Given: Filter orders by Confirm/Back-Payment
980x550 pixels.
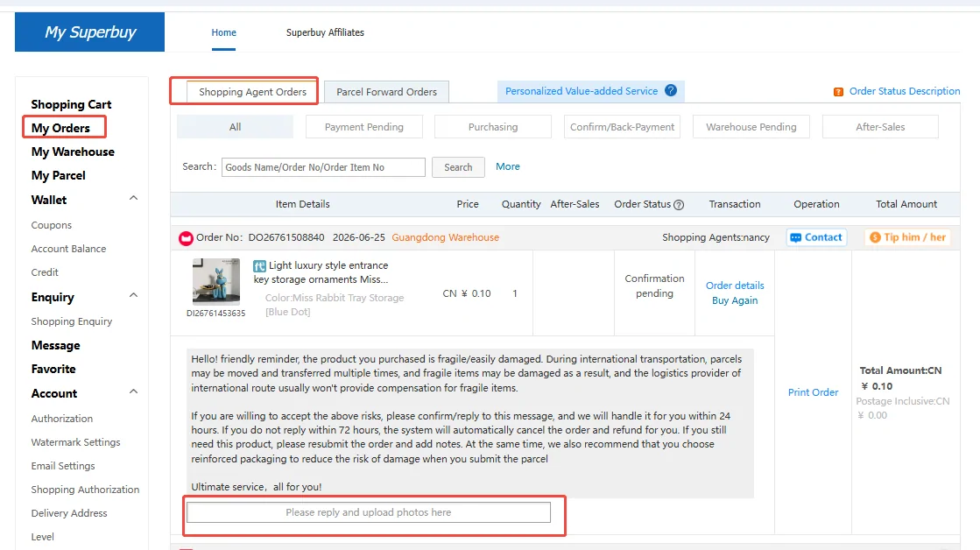Looking at the screenshot, I should pyautogui.click(x=622, y=127).
